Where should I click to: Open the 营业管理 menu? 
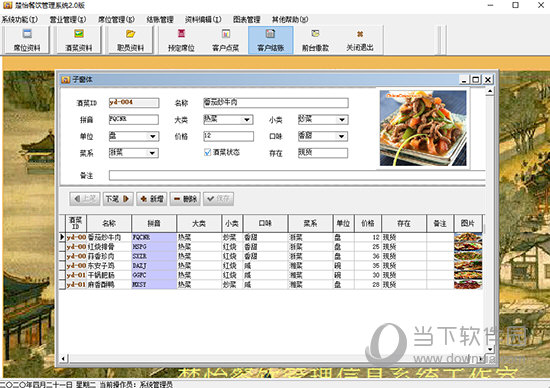click(x=68, y=19)
